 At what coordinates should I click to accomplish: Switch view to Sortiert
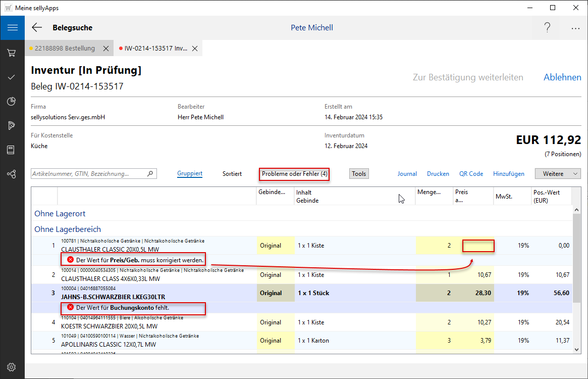[232, 174]
